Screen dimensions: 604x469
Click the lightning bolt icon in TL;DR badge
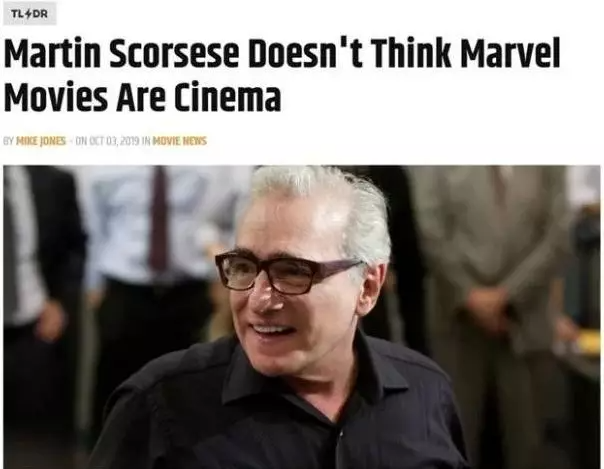[28, 14]
